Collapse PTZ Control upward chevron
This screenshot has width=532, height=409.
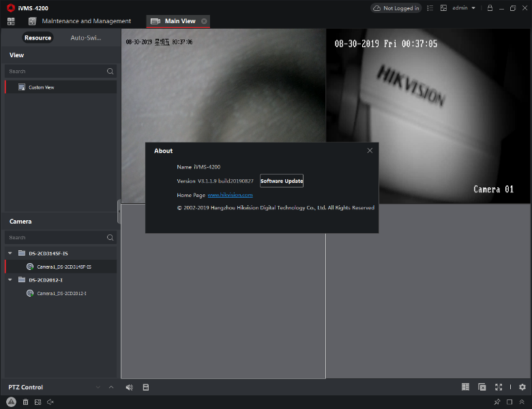point(111,387)
